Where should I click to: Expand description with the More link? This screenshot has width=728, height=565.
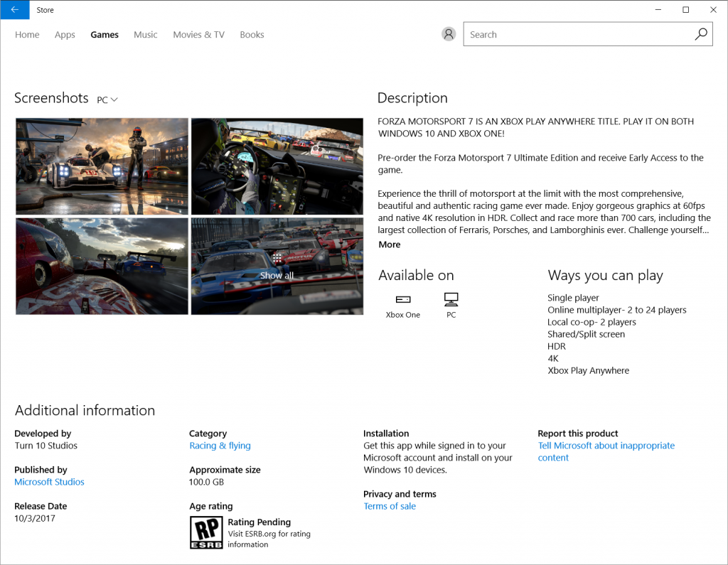389,244
